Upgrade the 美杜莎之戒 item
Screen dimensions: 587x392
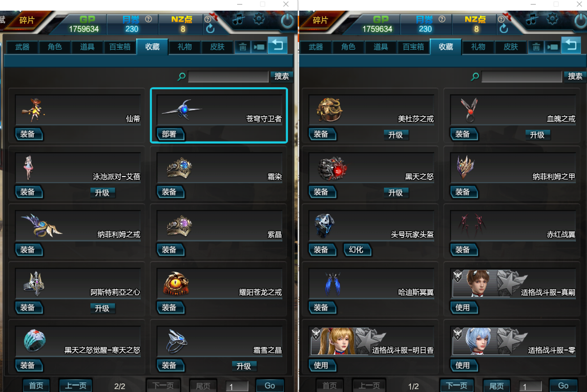tap(396, 135)
